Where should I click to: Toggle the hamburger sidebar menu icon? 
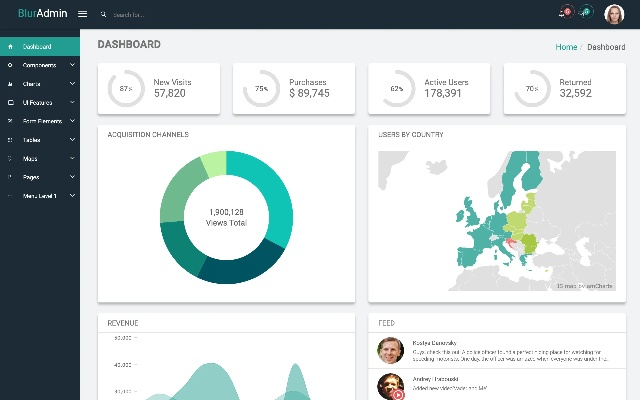point(82,14)
